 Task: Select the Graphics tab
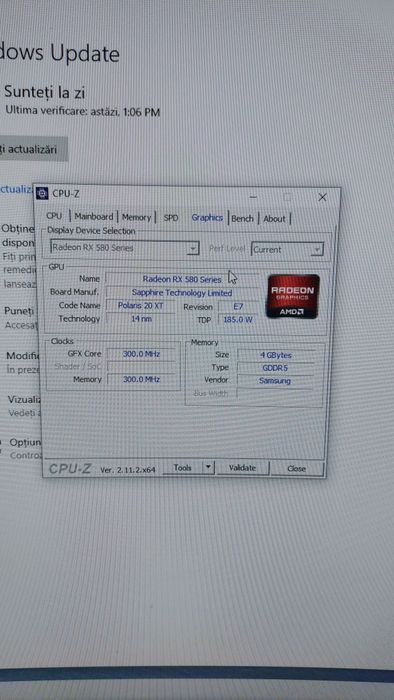207,218
